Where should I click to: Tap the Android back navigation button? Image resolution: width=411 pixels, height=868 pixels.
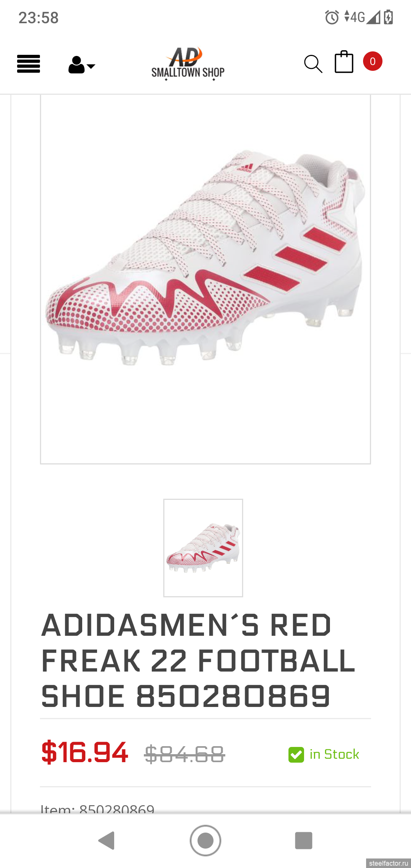[107, 840]
